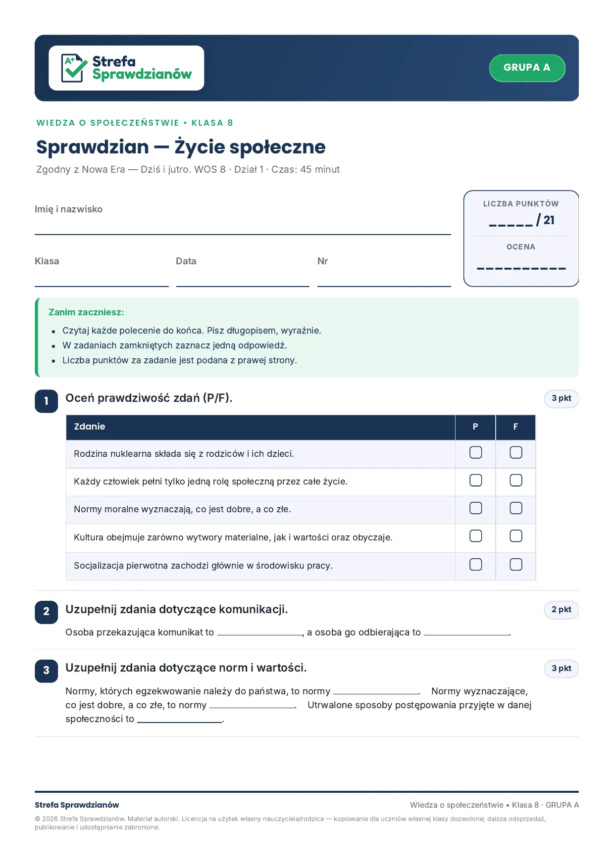Click the 3 pkt badge for task 1
Image resolution: width=614 pixels, height=868 pixels.
pyautogui.click(x=562, y=398)
